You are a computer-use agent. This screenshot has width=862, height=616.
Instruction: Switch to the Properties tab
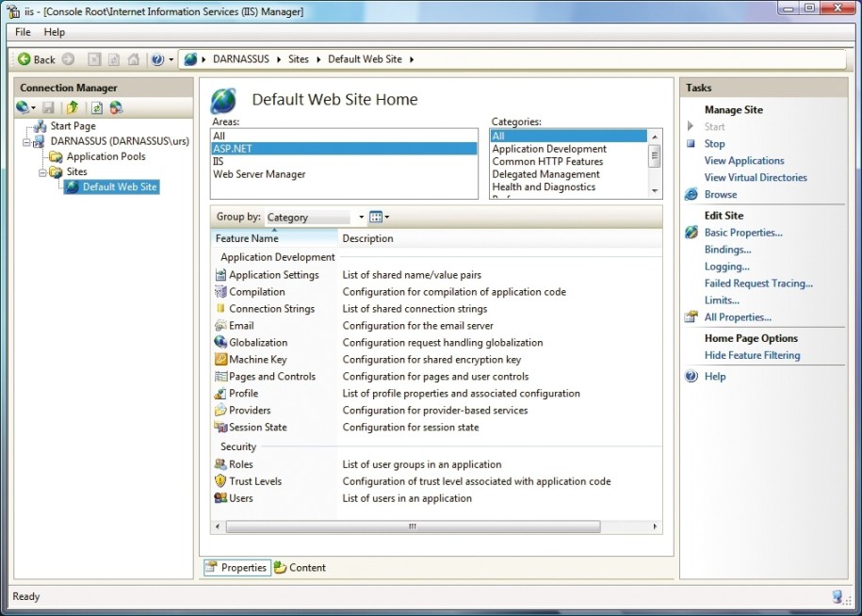[x=237, y=568]
